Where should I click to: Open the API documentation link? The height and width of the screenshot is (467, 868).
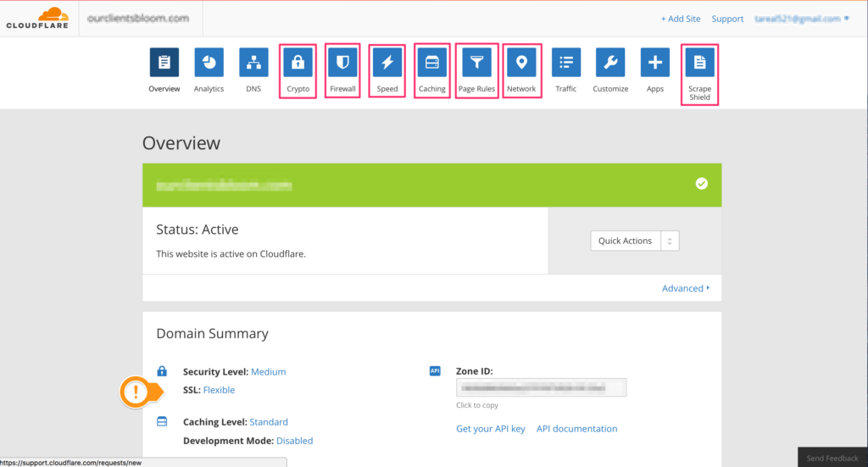pos(576,429)
